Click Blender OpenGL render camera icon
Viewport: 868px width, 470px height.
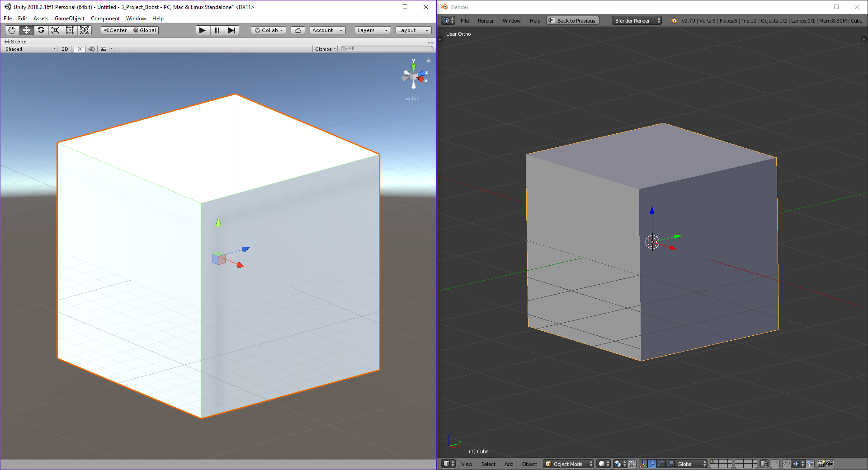(x=821, y=464)
